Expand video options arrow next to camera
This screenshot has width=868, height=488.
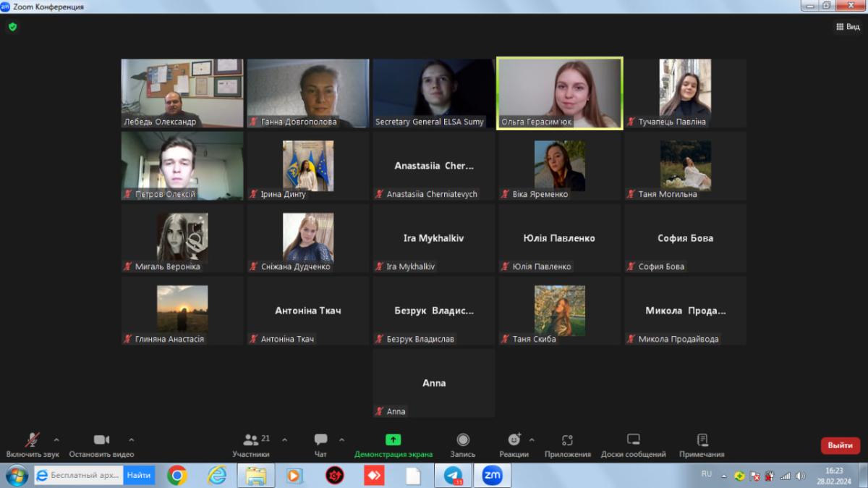[131, 439]
